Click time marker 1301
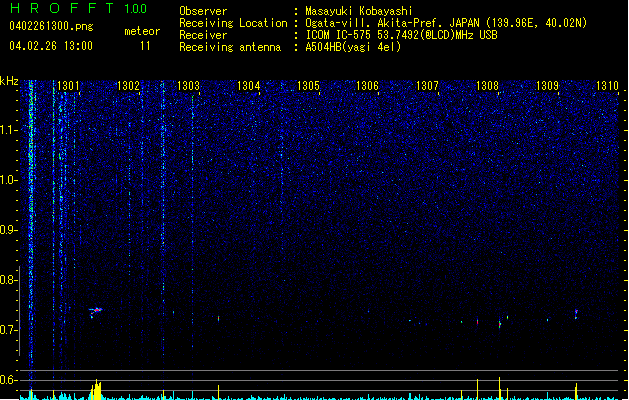This screenshot has height=400, width=629. click(68, 86)
